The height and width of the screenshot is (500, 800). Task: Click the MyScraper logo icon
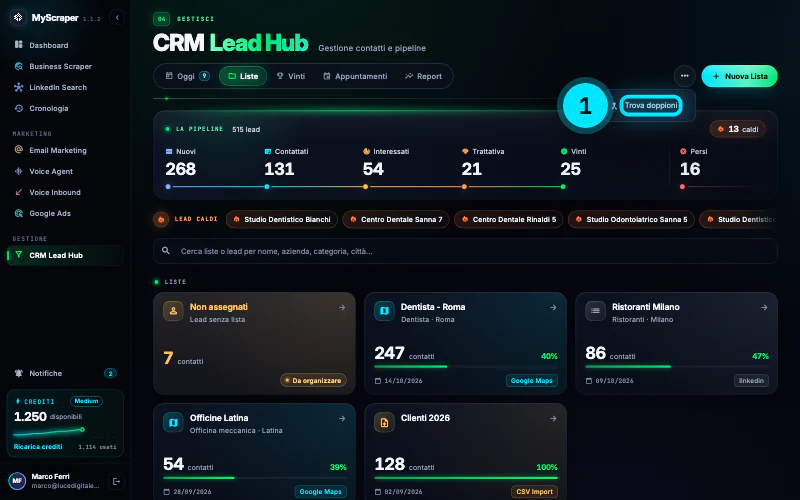(x=18, y=17)
